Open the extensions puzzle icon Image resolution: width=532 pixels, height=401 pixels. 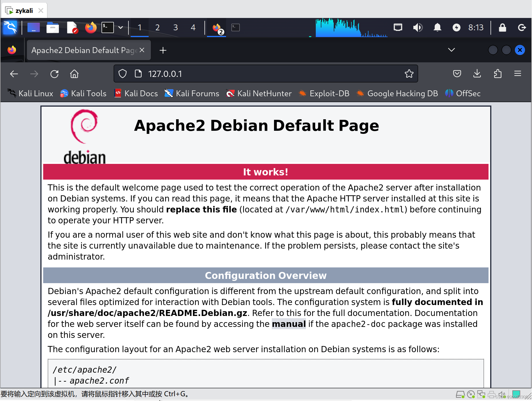[498, 74]
